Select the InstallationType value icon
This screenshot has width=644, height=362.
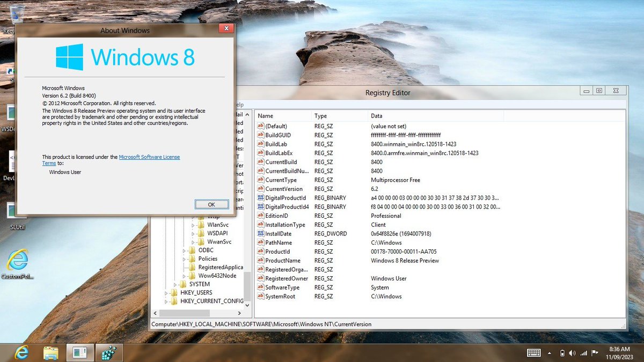tap(261, 225)
